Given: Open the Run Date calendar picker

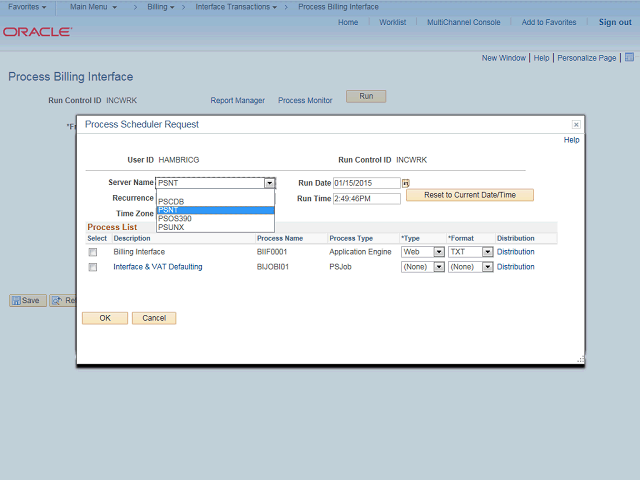Looking at the screenshot, I should pyautogui.click(x=406, y=183).
